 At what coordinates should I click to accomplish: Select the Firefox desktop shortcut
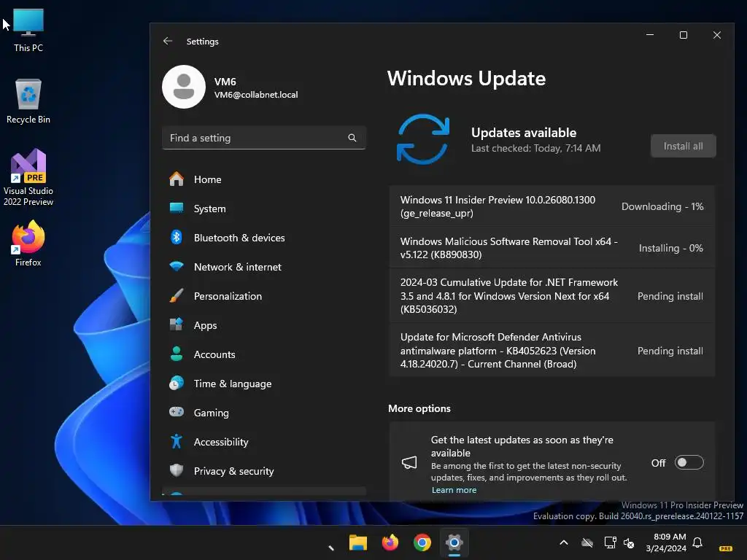(x=28, y=244)
